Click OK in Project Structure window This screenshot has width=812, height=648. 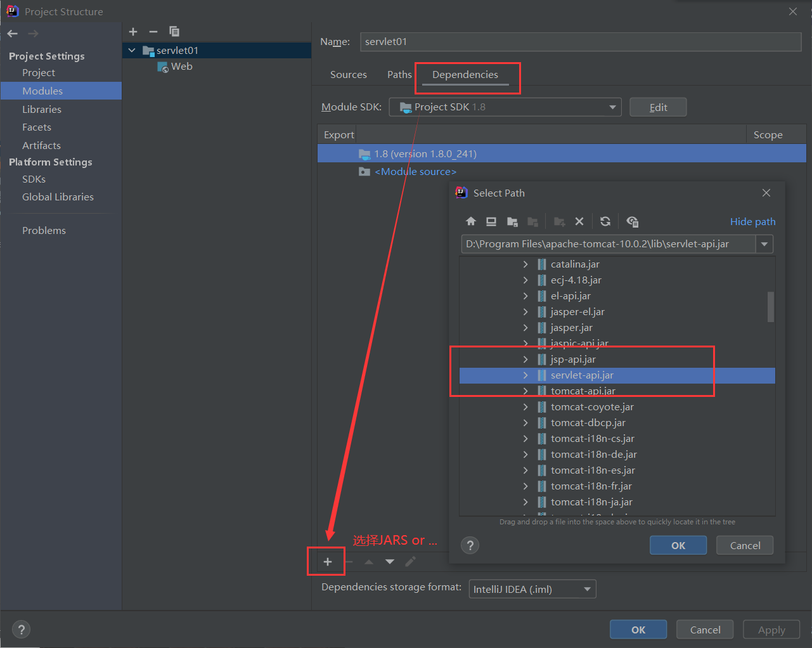638,630
